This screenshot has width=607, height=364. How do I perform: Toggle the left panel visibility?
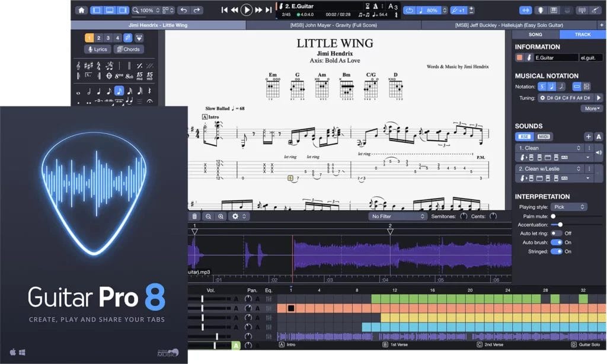coord(97,10)
